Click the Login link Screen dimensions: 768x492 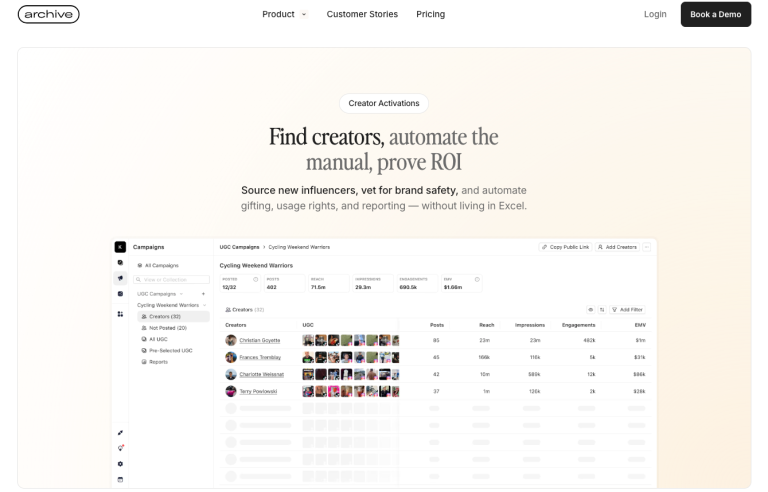[x=655, y=14]
